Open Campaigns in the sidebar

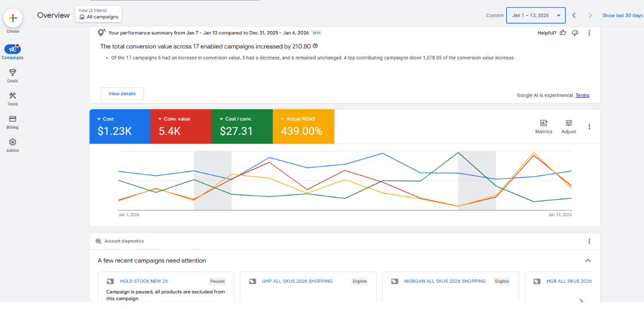tap(13, 49)
